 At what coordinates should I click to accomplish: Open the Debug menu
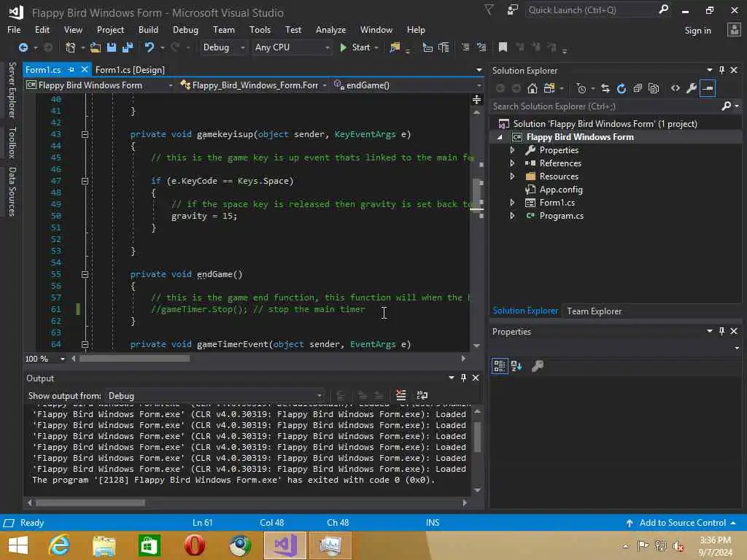point(185,29)
